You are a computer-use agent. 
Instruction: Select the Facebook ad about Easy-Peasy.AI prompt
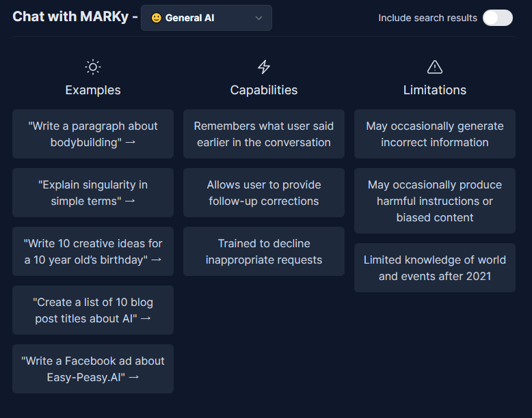coord(93,369)
